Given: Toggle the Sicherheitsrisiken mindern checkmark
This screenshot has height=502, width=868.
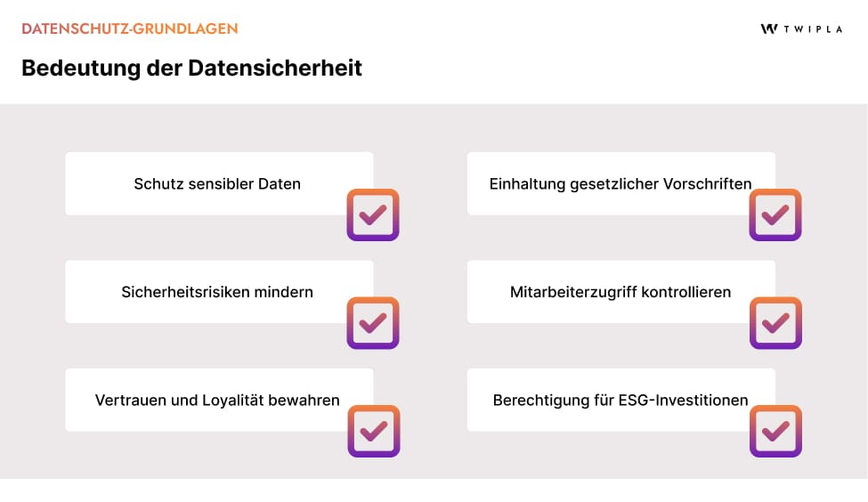Looking at the screenshot, I should (373, 322).
